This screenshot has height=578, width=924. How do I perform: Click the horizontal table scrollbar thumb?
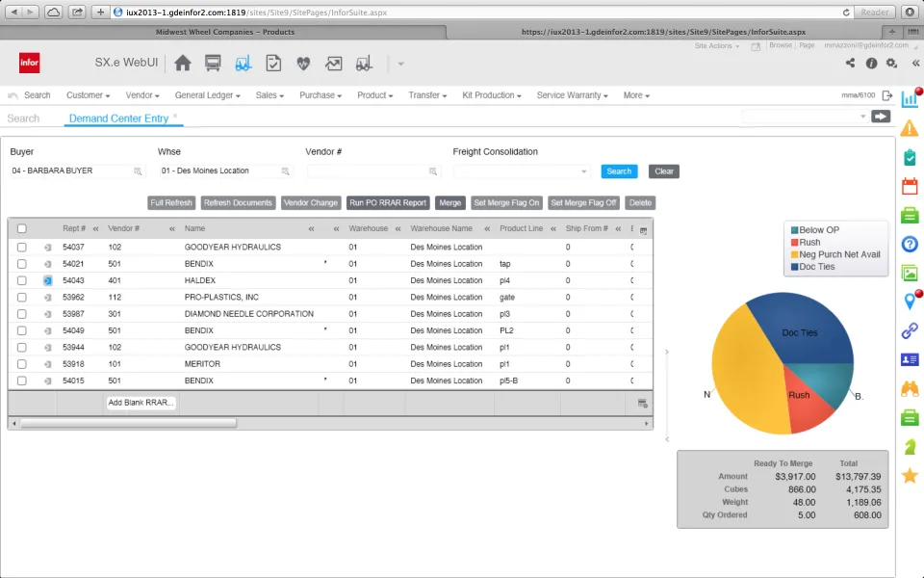(128, 423)
